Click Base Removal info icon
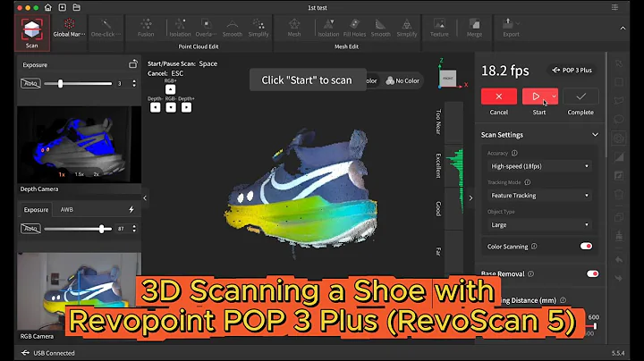The image size is (644, 361). click(x=530, y=273)
